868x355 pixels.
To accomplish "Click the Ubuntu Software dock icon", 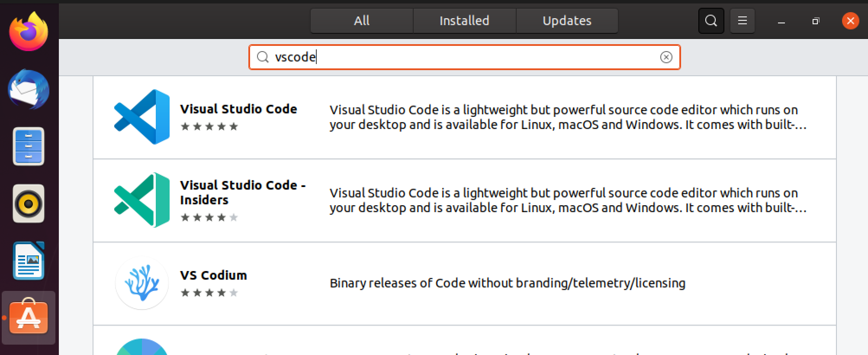I will click(x=29, y=318).
